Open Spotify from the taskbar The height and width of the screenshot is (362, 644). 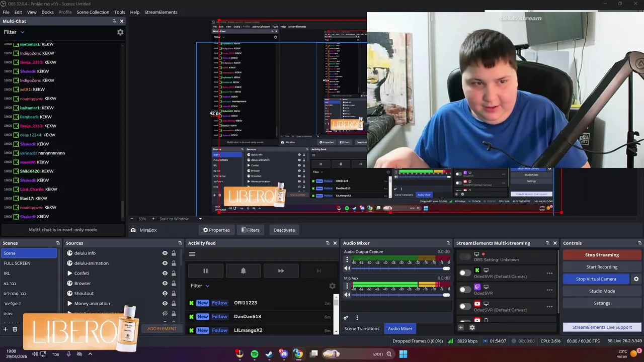(255, 354)
